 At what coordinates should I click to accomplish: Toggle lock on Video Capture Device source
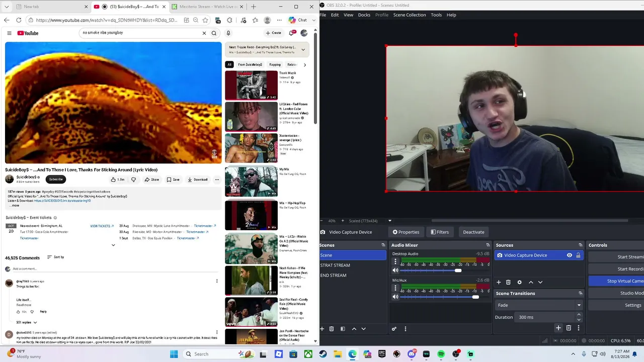pos(578,255)
